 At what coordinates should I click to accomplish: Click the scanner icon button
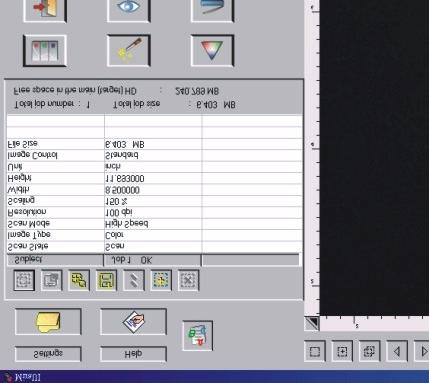212,10
